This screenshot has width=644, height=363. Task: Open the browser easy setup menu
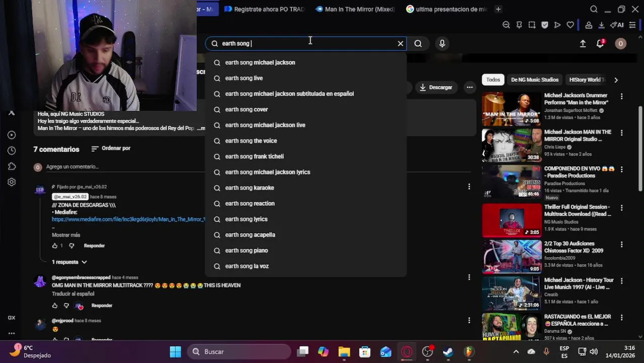[633, 25]
